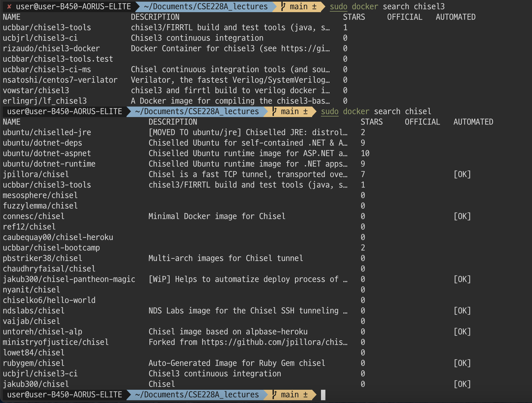The height and width of the screenshot is (403, 532).
Task: Click the 'nsatoshi/centos7-verilator' entry
Action: pyautogui.click(x=60, y=80)
